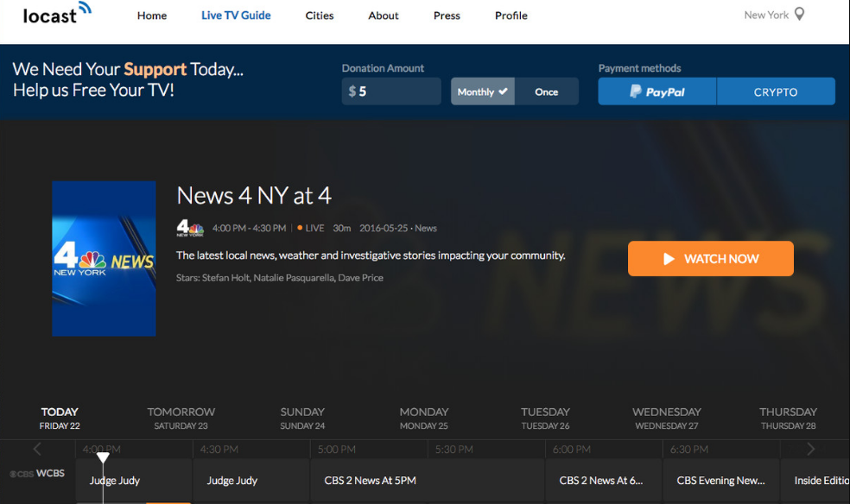The width and height of the screenshot is (850, 504).
Task: Open the Press page
Action: click(x=447, y=16)
